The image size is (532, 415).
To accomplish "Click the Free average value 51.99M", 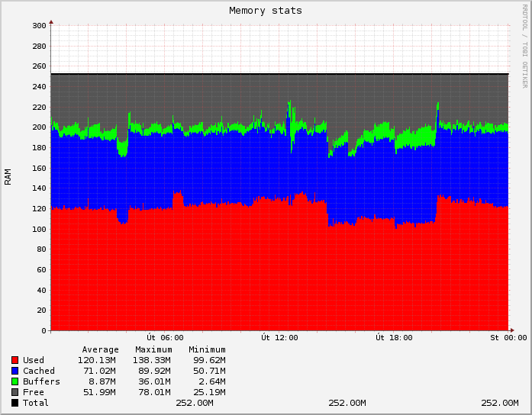I will 99,392.
